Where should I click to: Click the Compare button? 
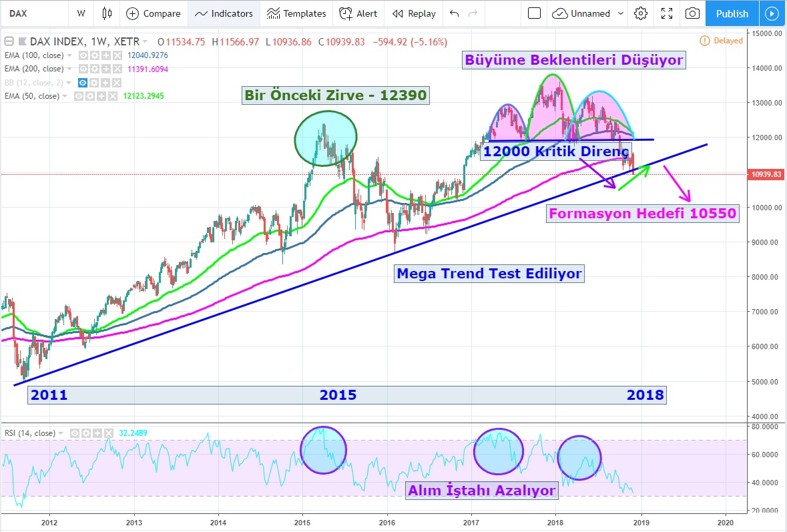point(154,13)
